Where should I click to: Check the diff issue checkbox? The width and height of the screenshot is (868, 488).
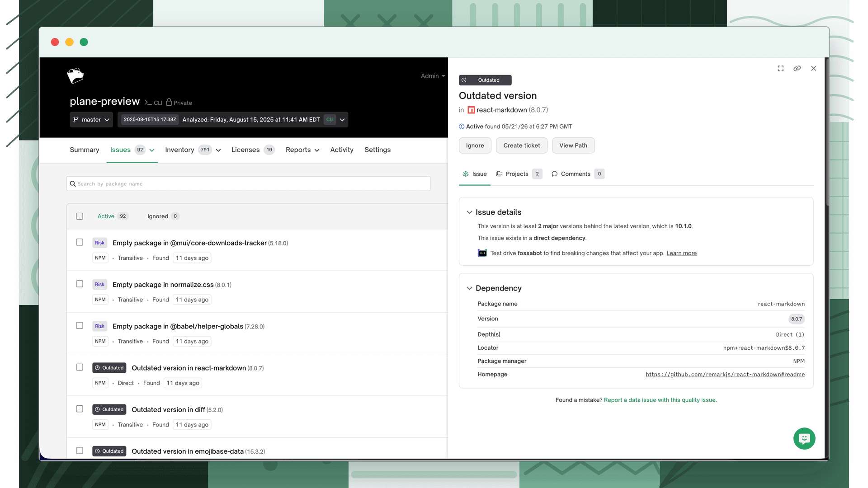pos(80,408)
